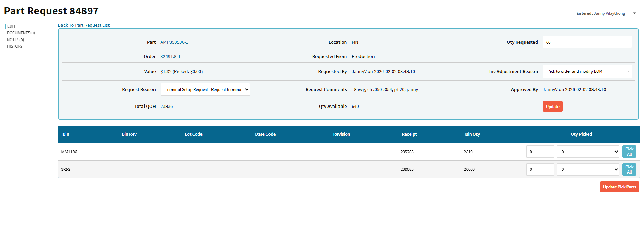The width and height of the screenshot is (644, 235).
Task: Expand the Request Reason dropdown
Action: (205, 90)
